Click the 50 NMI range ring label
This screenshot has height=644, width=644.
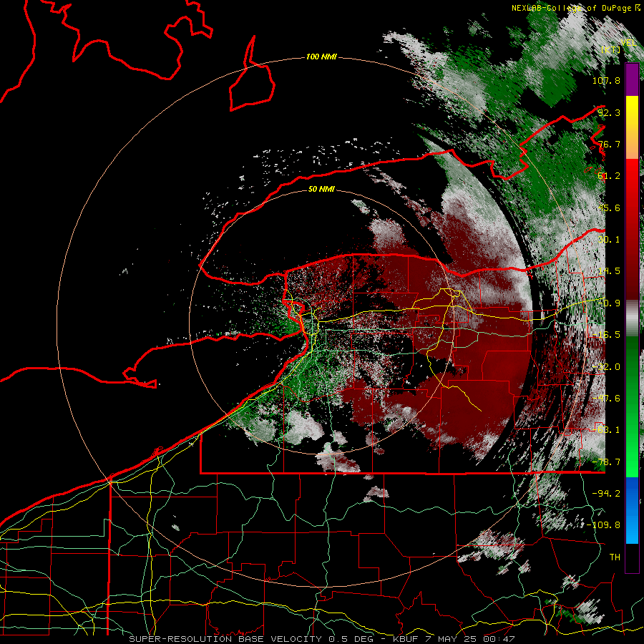point(321,189)
